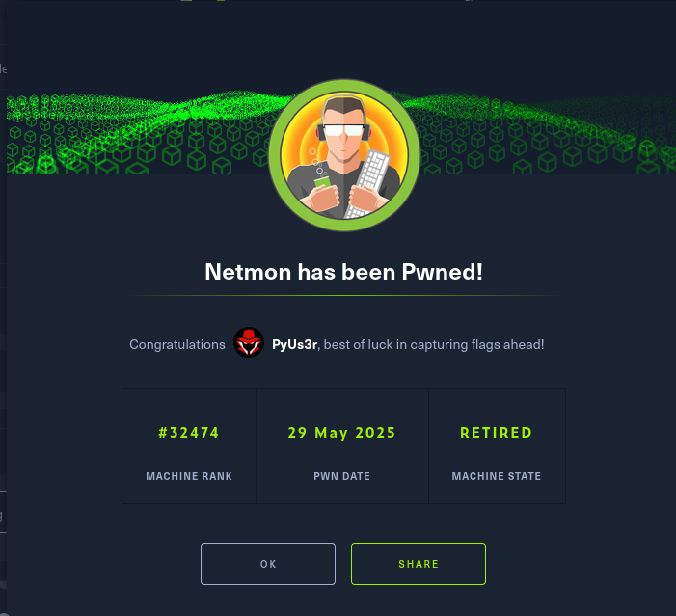Click the green divider line below the heading

click(343, 295)
